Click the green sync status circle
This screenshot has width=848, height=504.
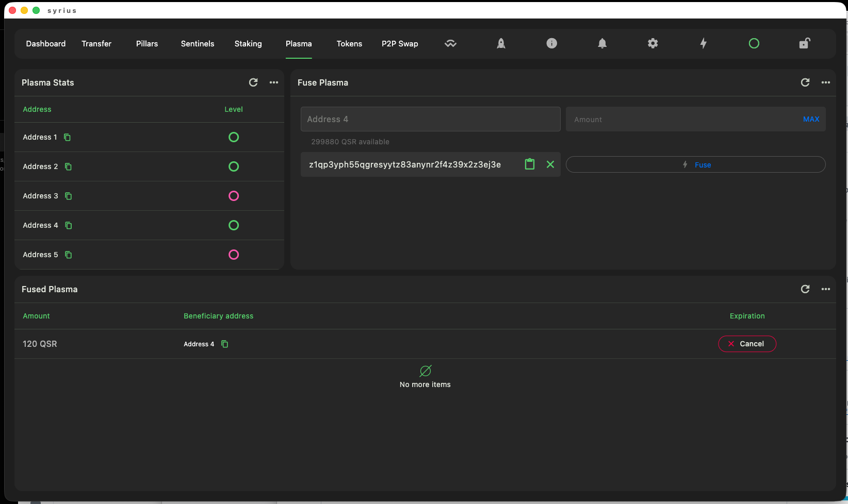click(x=754, y=43)
